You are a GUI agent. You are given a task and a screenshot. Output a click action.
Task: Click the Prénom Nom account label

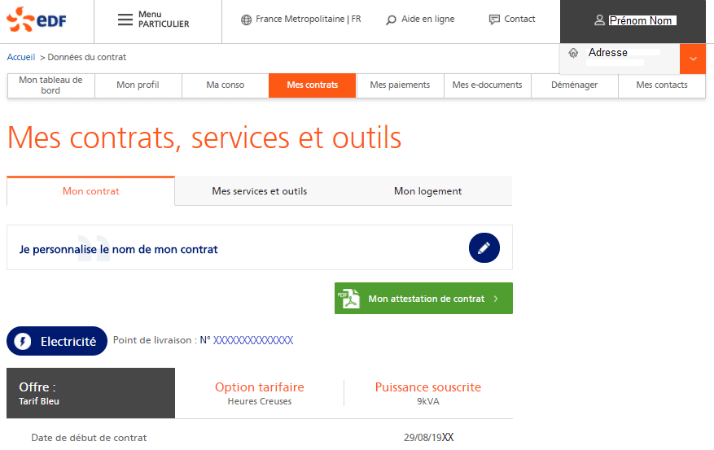coord(643,20)
